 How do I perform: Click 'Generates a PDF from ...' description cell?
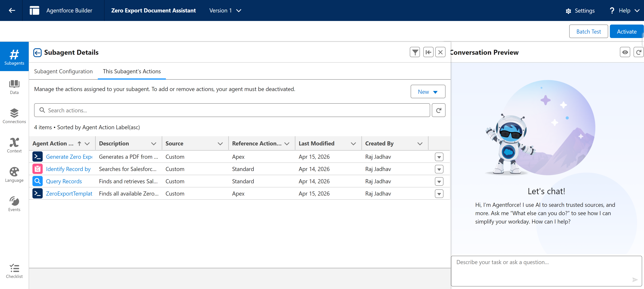point(129,157)
